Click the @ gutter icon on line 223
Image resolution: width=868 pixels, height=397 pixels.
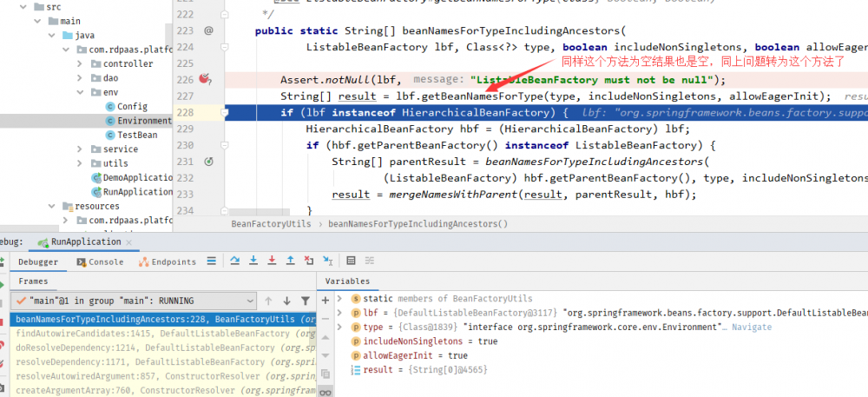click(x=208, y=31)
